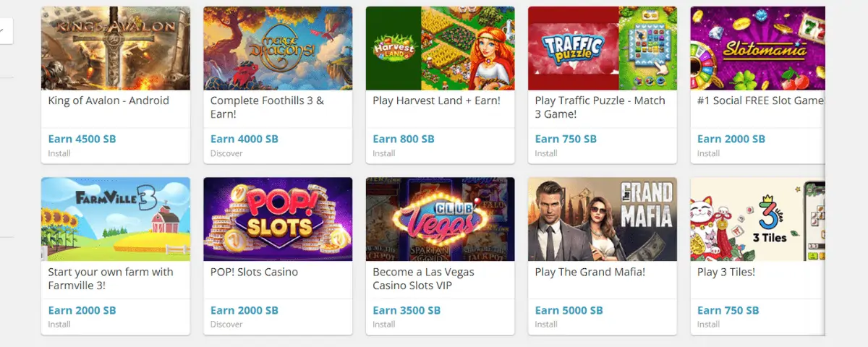Screen dimensions: 868x347
Task: Click Install under Play Harvest Land
Action: pyautogui.click(x=384, y=153)
